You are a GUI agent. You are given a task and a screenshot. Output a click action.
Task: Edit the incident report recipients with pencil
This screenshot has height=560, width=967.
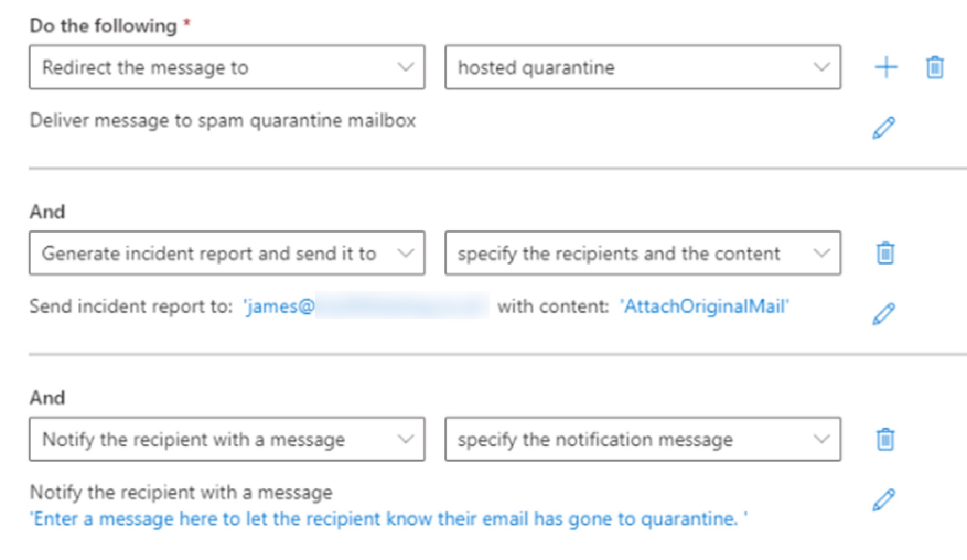click(884, 314)
